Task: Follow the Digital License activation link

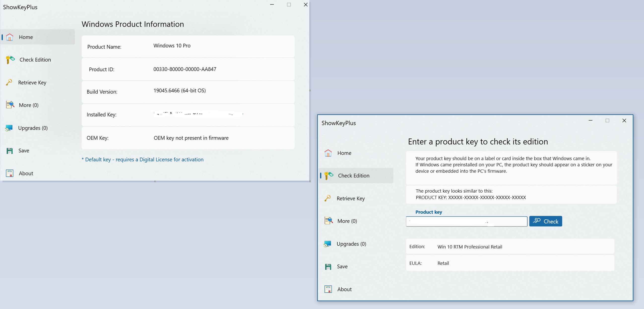Action: click(142, 159)
